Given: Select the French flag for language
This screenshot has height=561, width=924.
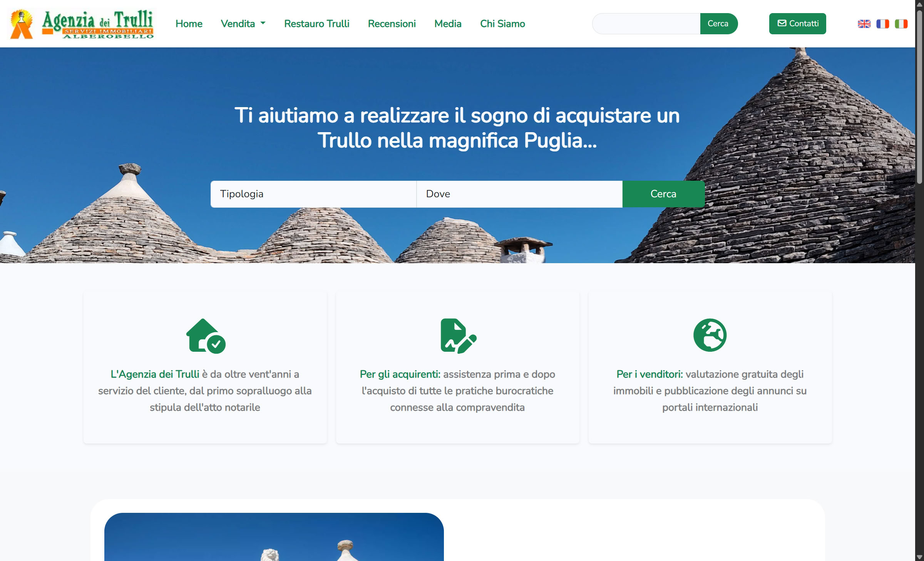Looking at the screenshot, I should 883,24.
